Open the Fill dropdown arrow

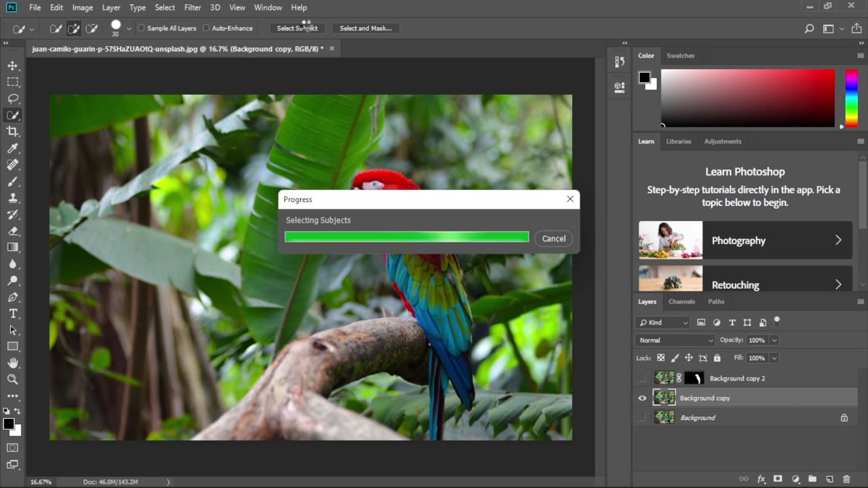click(x=774, y=358)
